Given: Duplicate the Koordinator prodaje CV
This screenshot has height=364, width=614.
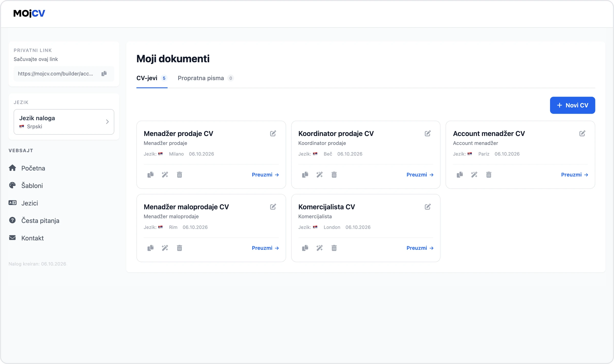Looking at the screenshot, I should (305, 175).
